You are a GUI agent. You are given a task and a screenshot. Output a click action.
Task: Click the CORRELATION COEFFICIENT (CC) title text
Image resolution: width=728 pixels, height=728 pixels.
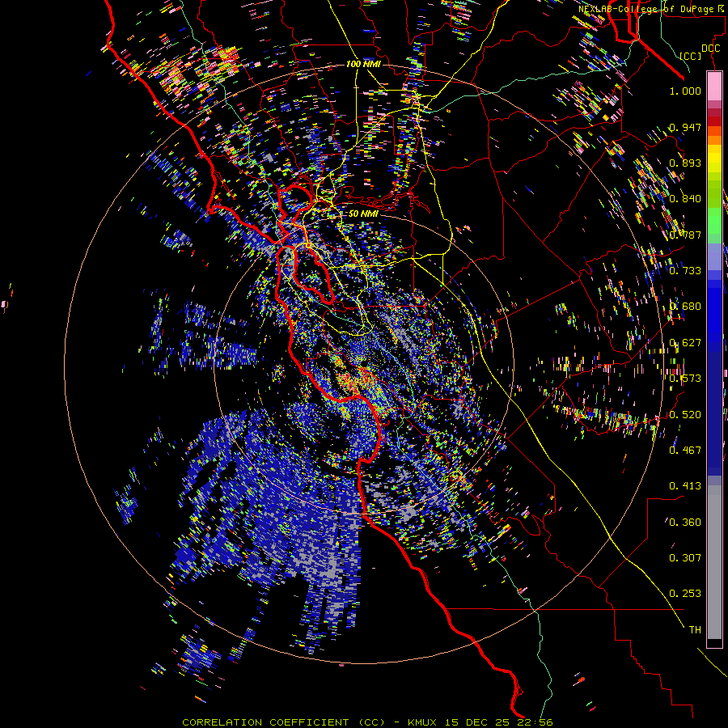[x=284, y=722]
